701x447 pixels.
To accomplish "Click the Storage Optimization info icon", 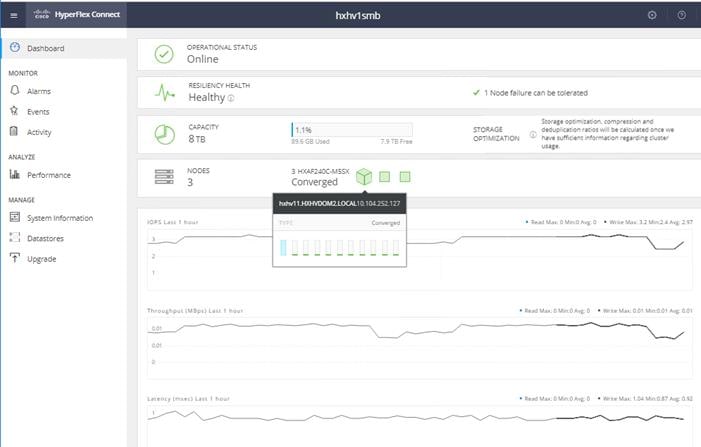I will point(533,134).
